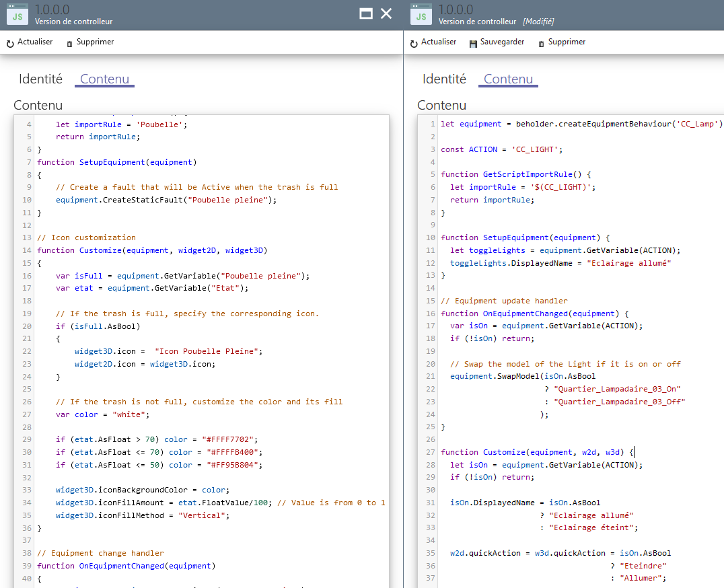This screenshot has height=588, width=724.
Task: Open the Identité tab in right panel
Action: tap(444, 79)
